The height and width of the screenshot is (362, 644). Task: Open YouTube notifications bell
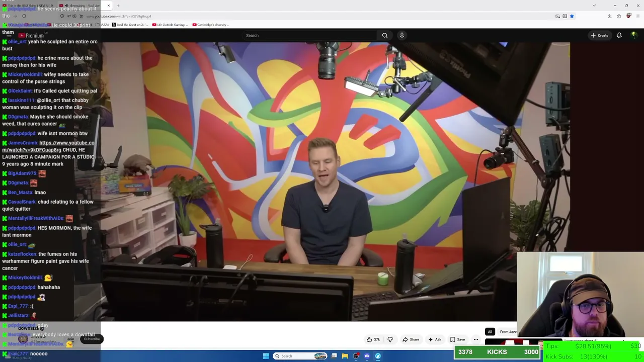tap(619, 35)
